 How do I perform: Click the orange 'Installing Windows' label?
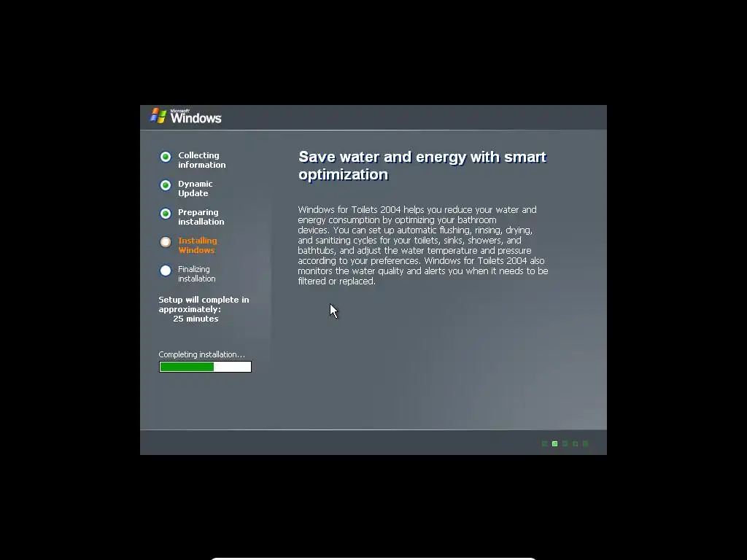[197, 245]
